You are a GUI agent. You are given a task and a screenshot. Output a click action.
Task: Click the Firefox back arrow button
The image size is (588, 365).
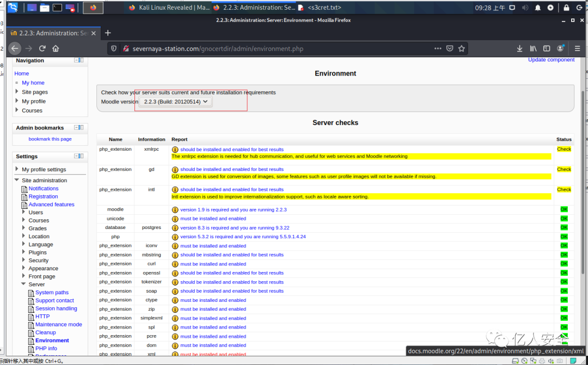[x=14, y=48]
